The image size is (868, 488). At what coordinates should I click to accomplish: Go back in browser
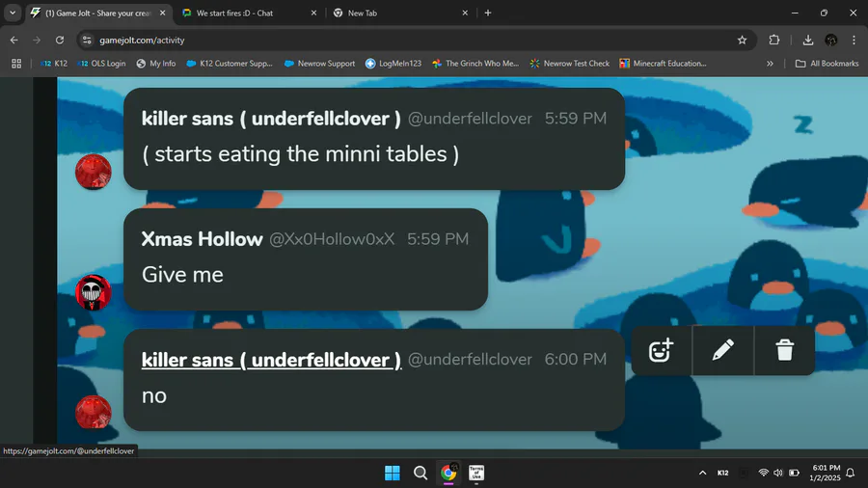14,40
